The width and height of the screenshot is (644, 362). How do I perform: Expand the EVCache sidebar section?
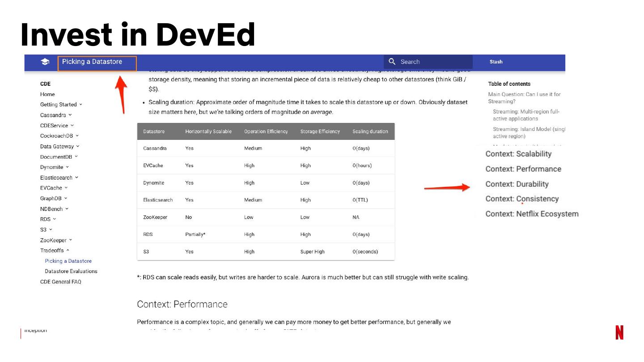pyautogui.click(x=54, y=188)
